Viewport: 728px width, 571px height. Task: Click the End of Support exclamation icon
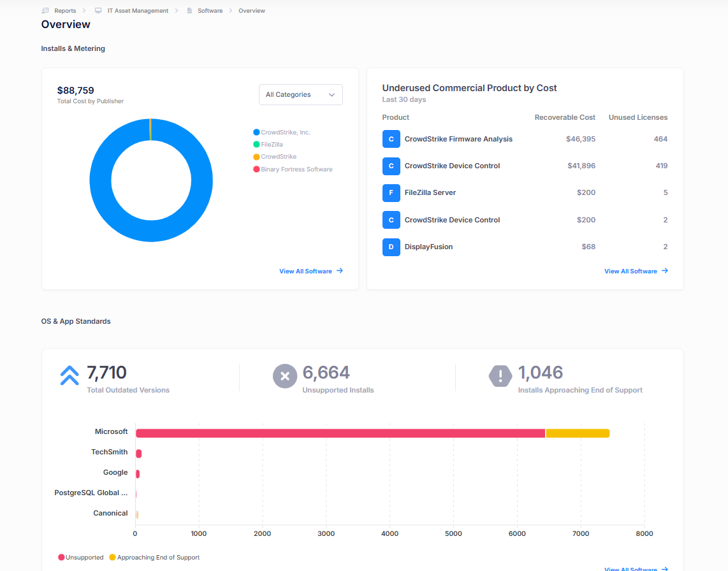[x=500, y=376]
